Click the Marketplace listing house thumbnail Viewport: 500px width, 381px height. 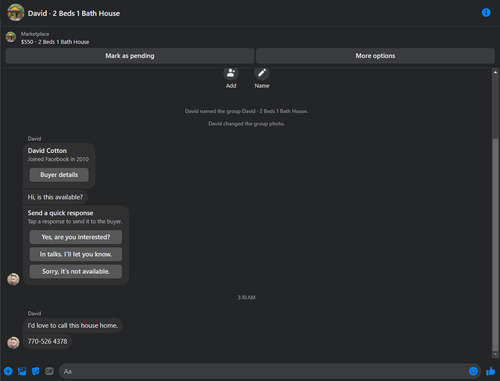click(x=11, y=37)
